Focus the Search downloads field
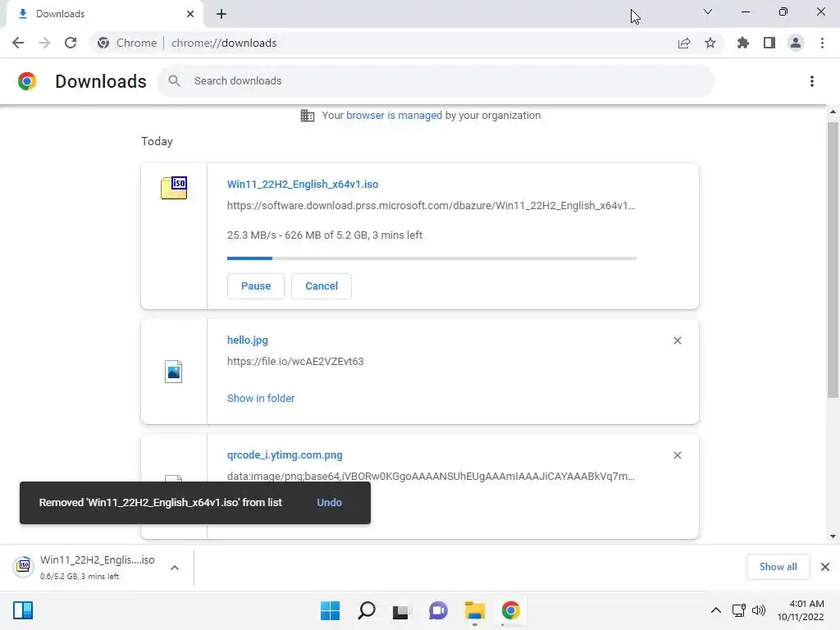The image size is (840, 630). (x=436, y=81)
